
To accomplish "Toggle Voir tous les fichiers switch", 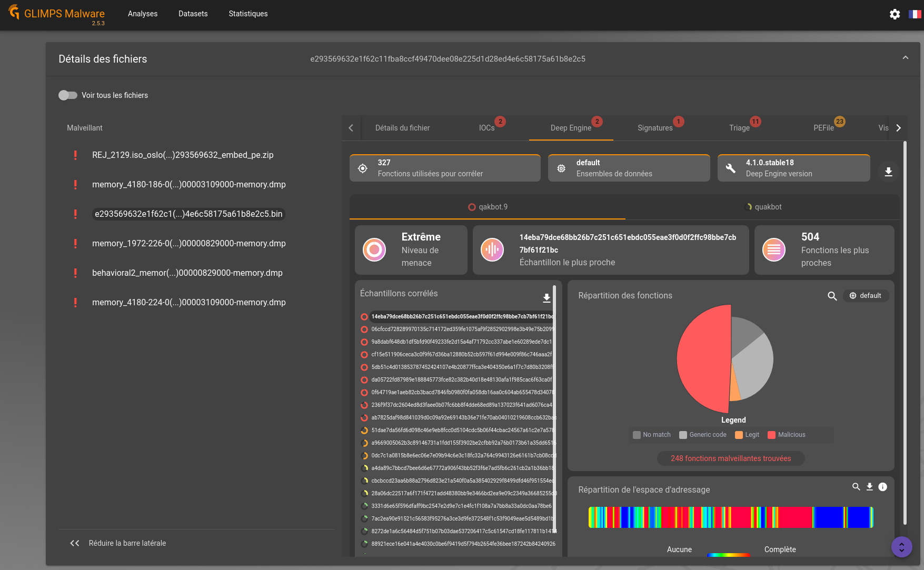I will (x=68, y=95).
